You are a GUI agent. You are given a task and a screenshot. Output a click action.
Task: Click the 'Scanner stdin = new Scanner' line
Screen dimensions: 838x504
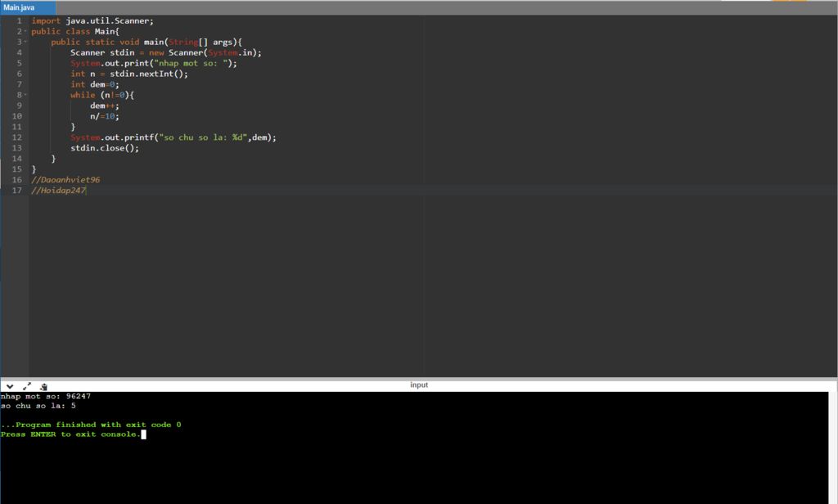coord(166,52)
